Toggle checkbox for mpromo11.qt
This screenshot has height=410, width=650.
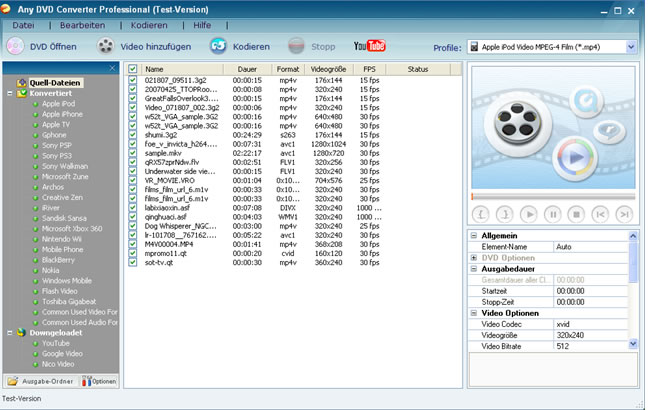tap(133, 253)
